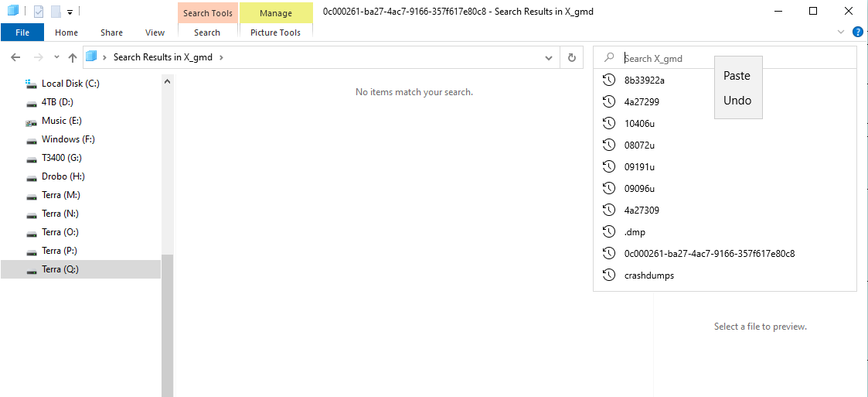Image resolution: width=868 pixels, height=397 pixels.
Task: Click the Back navigation arrow
Action: pyautogui.click(x=15, y=57)
